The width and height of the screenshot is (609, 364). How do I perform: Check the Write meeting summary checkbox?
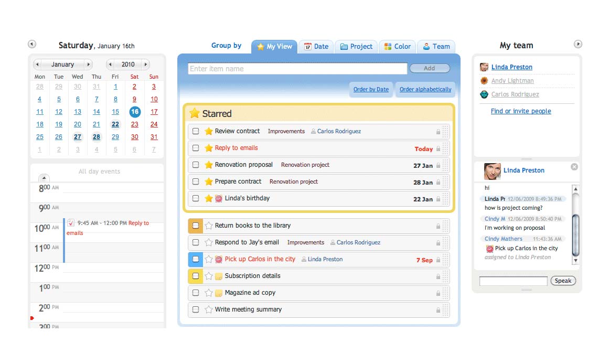tap(196, 309)
